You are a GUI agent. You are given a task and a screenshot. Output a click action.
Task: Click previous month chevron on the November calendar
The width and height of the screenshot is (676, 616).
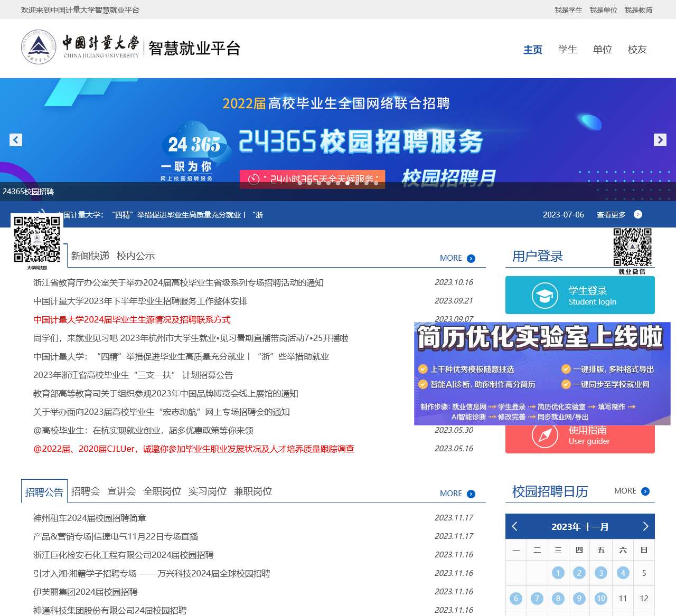tap(515, 526)
